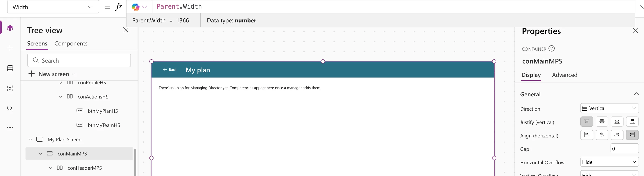Switch to the Advanced tab
This screenshot has height=176, width=644.
pos(565,75)
